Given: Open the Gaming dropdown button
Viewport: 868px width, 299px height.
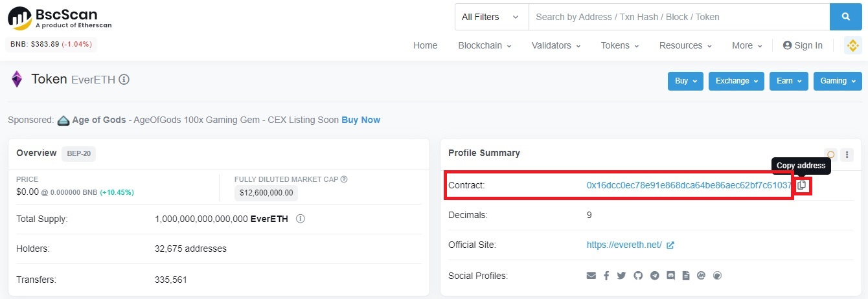Looking at the screenshot, I should point(838,81).
